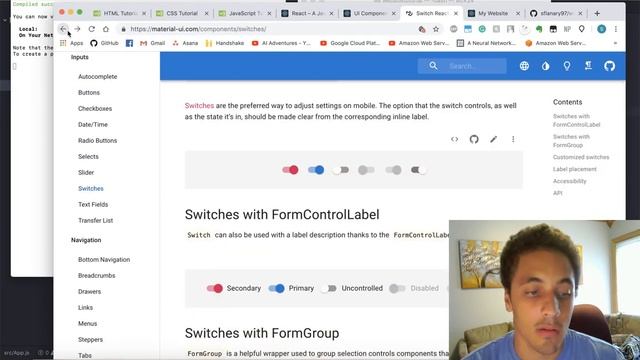Image resolution: width=640 pixels, height=360 pixels.
Task: Click the Chrome profile avatar
Action: tap(601, 29)
